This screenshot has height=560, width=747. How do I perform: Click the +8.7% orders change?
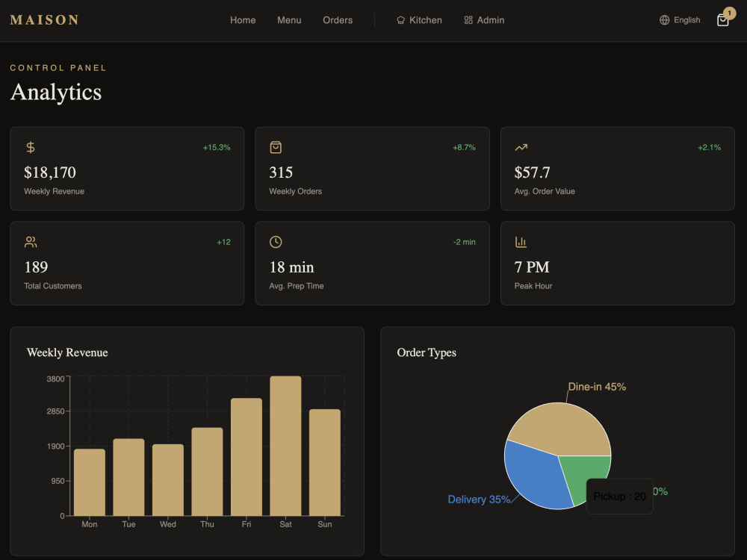coord(464,148)
